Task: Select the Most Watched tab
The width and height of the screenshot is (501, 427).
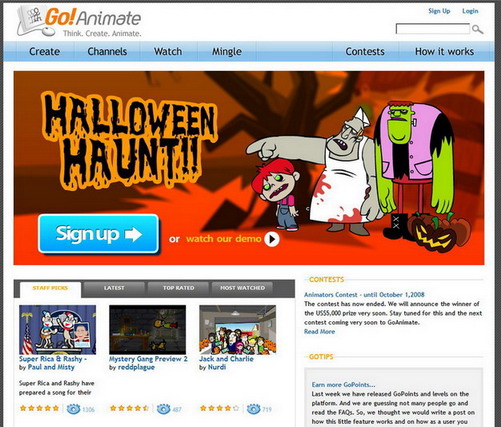Action: (x=242, y=288)
